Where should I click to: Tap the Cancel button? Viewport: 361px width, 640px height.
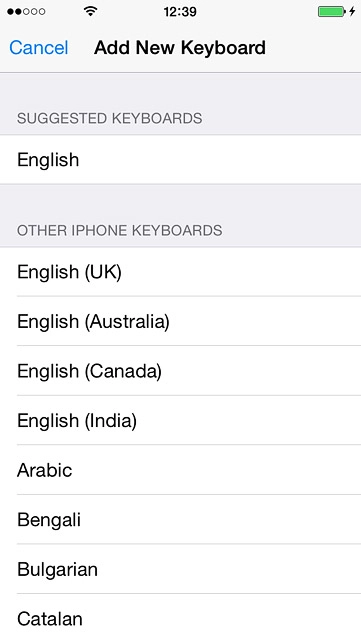[x=39, y=48]
